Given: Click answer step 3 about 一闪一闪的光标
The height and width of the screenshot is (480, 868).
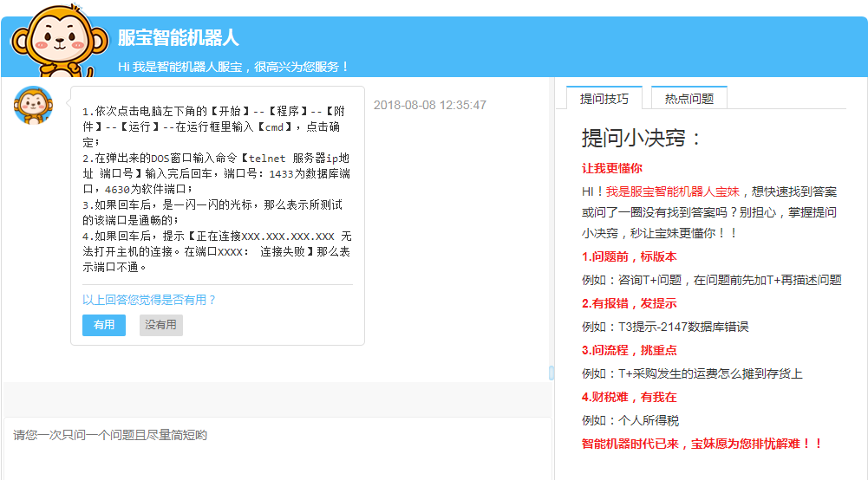Looking at the screenshot, I should [212, 212].
